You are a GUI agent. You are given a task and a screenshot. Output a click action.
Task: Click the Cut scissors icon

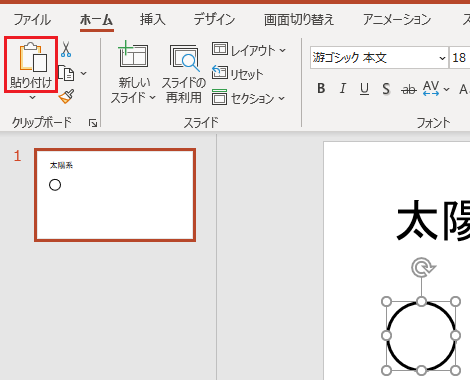66,49
